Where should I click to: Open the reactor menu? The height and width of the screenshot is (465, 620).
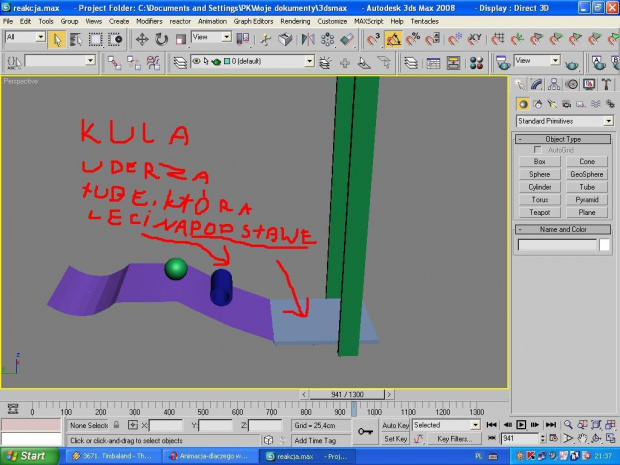(x=180, y=21)
